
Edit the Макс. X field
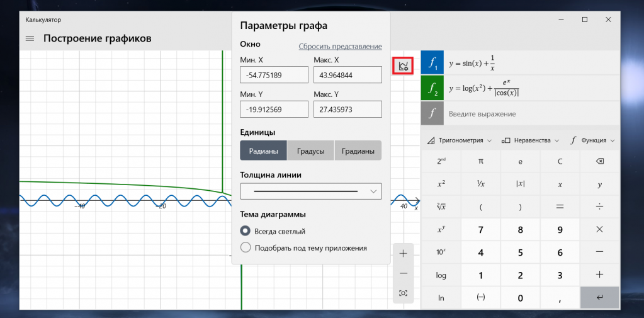click(x=347, y=75)
